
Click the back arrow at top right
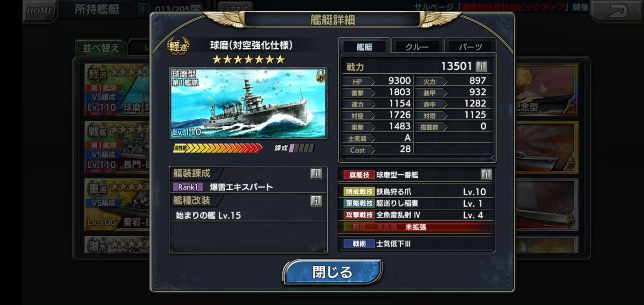[x=617, y=11]
